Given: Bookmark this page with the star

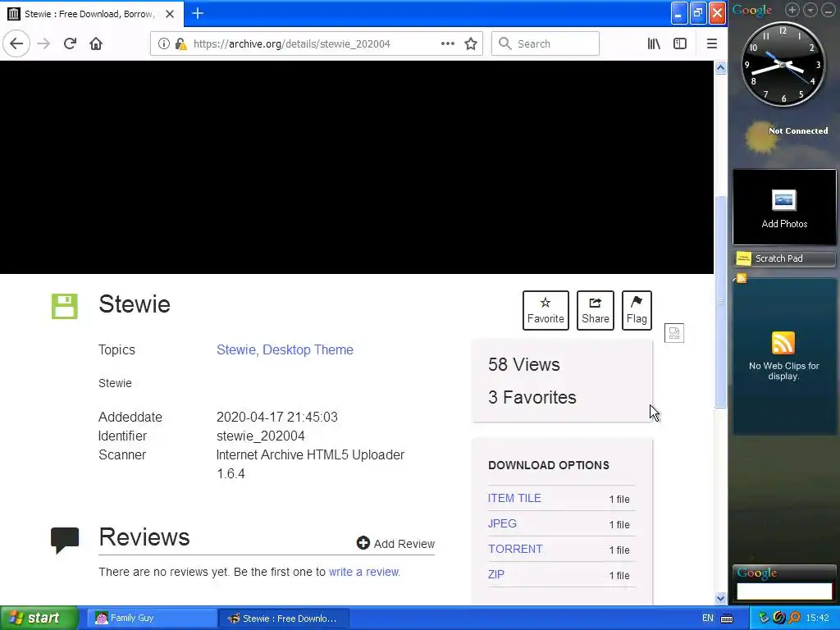Looking at the screenshot, I should click(470, 43).
